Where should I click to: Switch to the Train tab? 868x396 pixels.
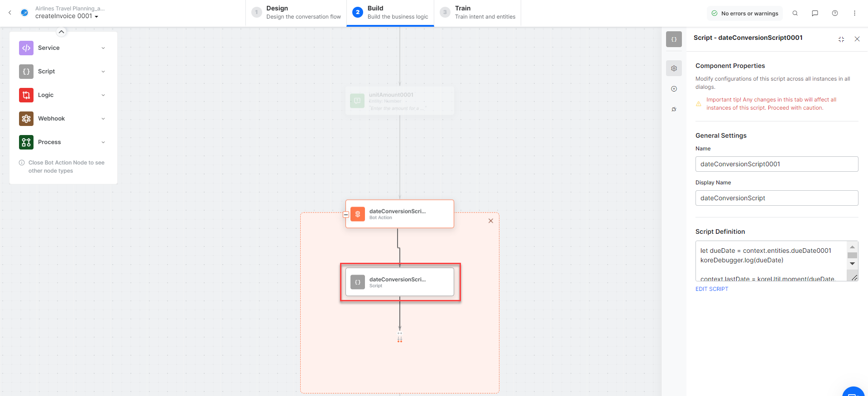click(478, 13)
